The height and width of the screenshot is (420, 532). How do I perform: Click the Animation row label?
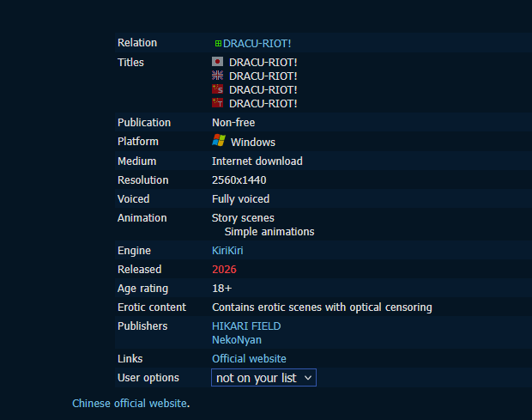click(x=142, y=218)
